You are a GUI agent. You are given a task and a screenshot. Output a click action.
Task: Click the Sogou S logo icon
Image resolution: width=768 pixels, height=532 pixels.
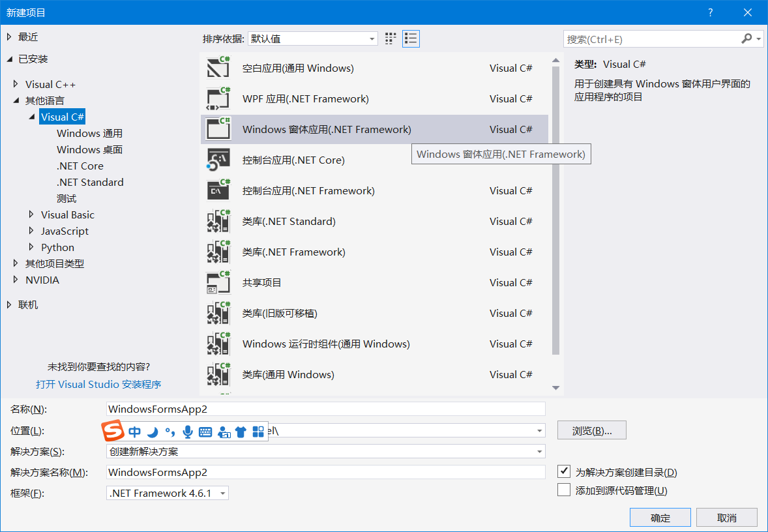[x=113, y=431]
